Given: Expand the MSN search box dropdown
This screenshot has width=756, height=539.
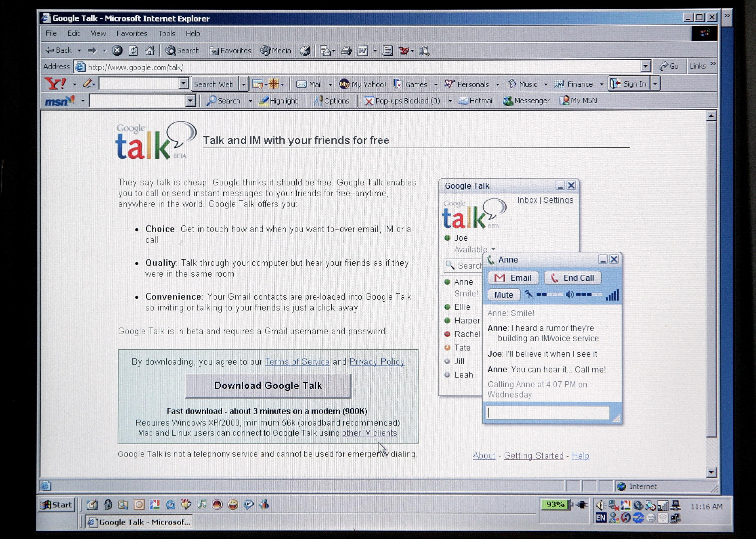Looking at the screenshot, I should (190, 100).
